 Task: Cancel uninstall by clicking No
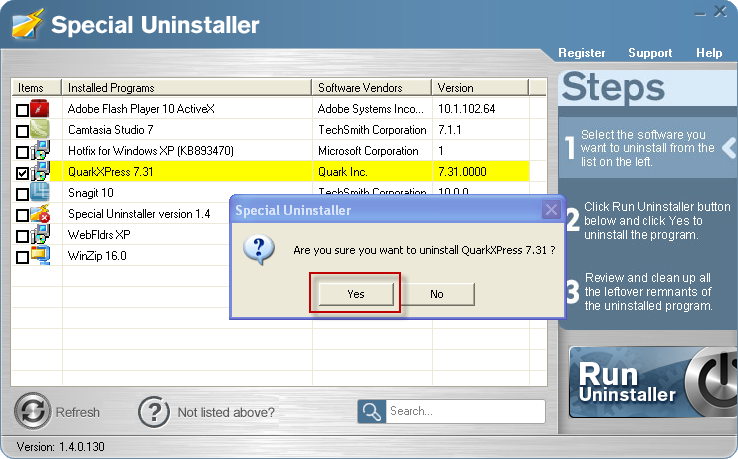tap(437, 294)
